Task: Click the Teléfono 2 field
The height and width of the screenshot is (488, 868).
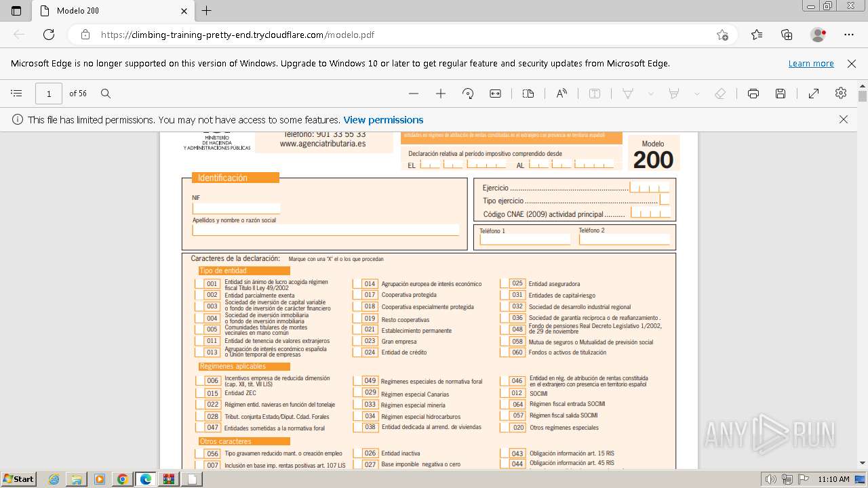Action: point(624,239)
